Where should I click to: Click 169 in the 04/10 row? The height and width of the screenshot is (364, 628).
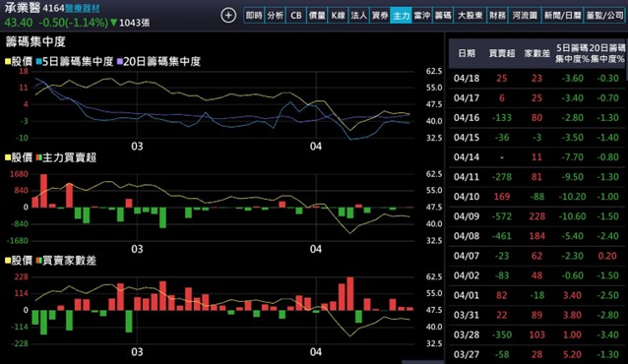click(x=502, y=197)
